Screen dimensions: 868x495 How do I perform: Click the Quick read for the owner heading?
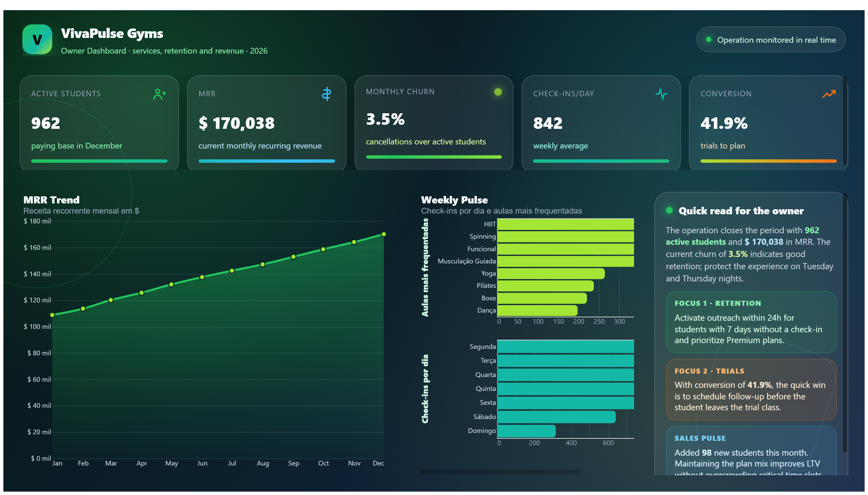(741, 211)
